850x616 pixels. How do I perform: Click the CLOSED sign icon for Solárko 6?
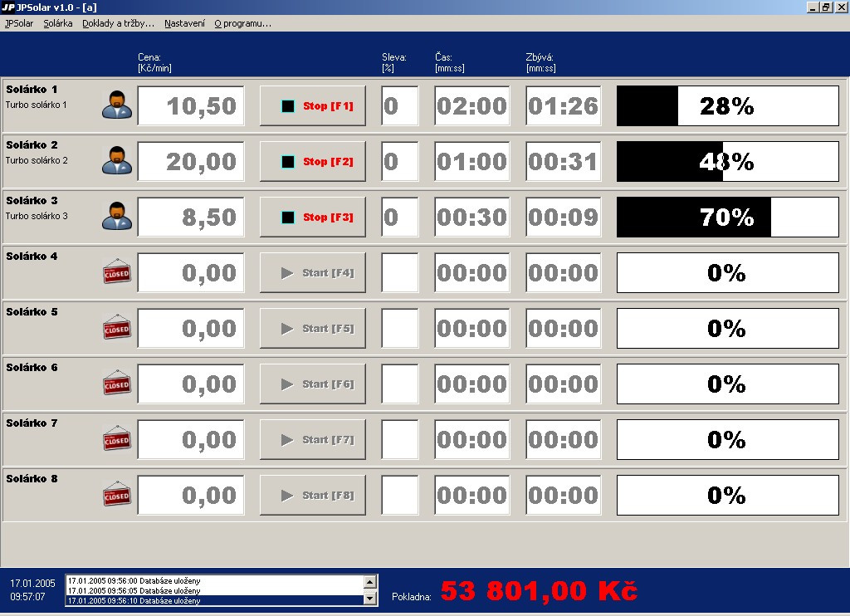[x=117, y=383]
